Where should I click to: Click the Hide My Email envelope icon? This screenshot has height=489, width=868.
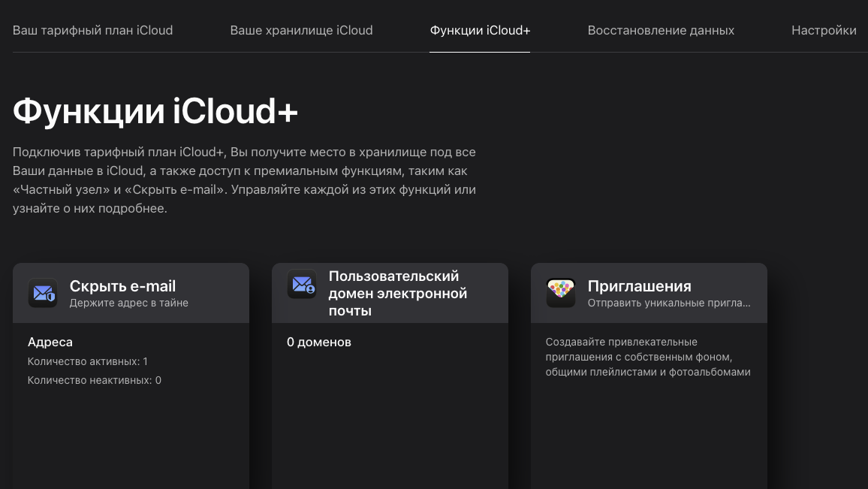tap(43, 293)
